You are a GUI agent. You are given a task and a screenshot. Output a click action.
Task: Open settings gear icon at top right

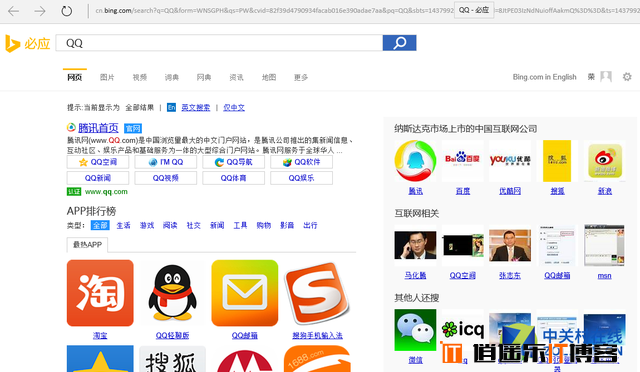pyautogui.click(x=627, y=77)
